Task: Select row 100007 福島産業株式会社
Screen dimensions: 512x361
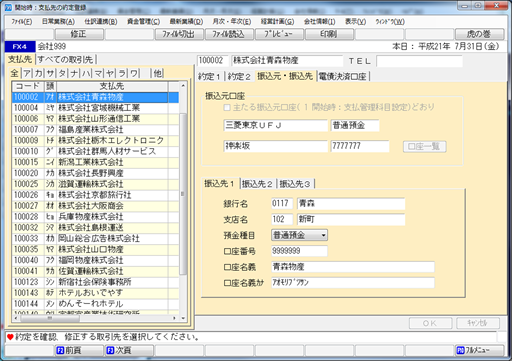Action: tap(95, 130)
